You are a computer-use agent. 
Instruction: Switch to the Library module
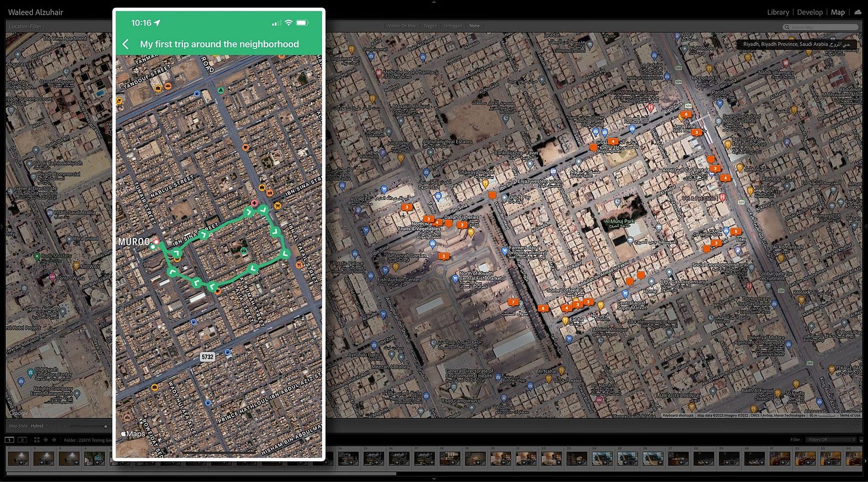coord(778,12)
